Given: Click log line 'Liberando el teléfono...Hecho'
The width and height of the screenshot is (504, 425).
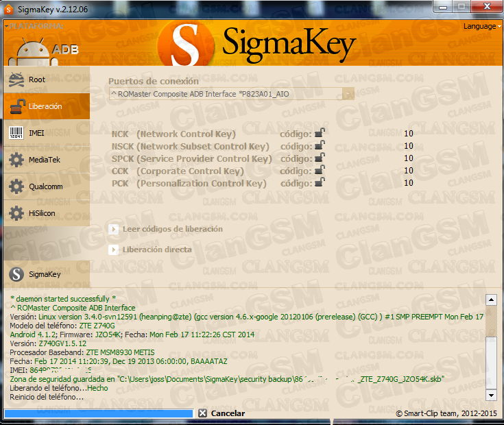Looking at the screenshot, I should point(59,388).
